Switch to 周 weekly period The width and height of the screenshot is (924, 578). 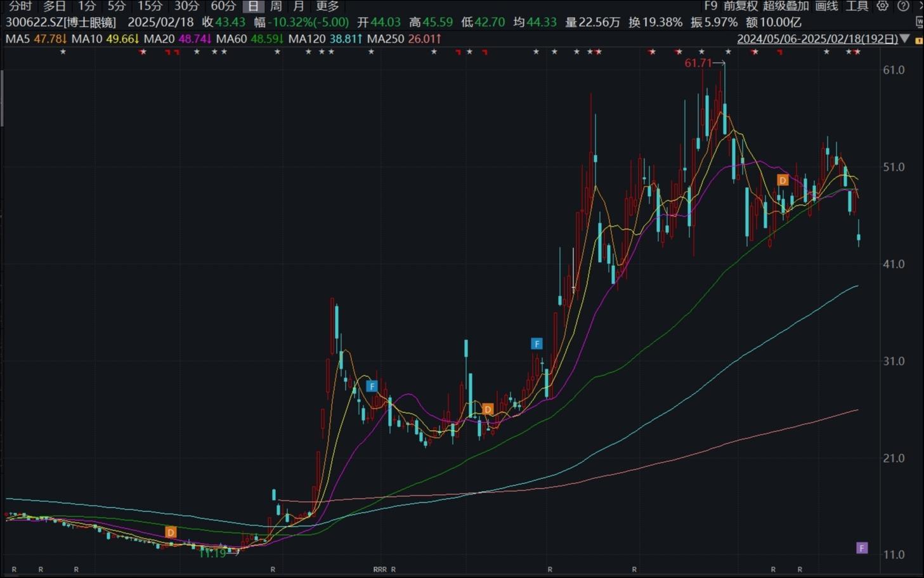point(276,6)
